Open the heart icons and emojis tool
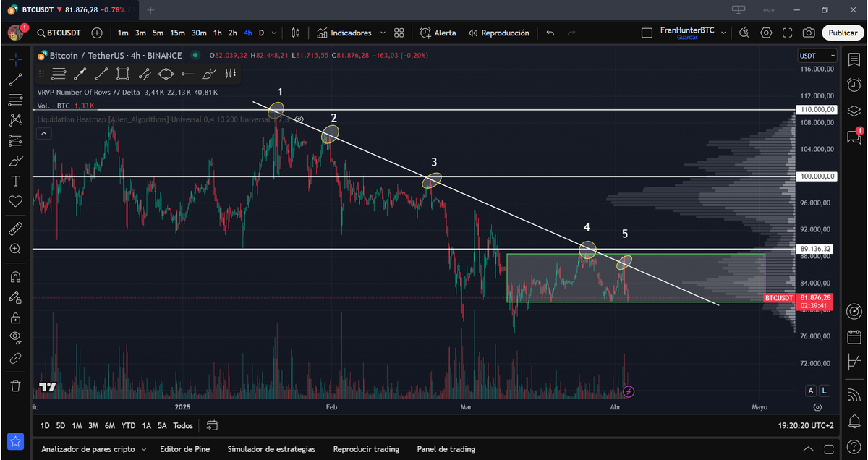868x460 pixels. (15, 200)
